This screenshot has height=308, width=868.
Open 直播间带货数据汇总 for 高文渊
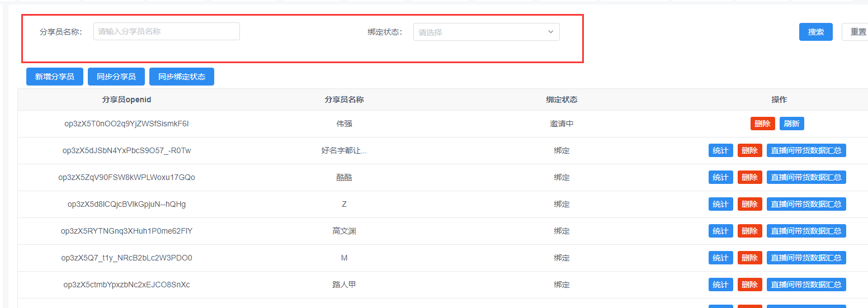click(806, 231)
